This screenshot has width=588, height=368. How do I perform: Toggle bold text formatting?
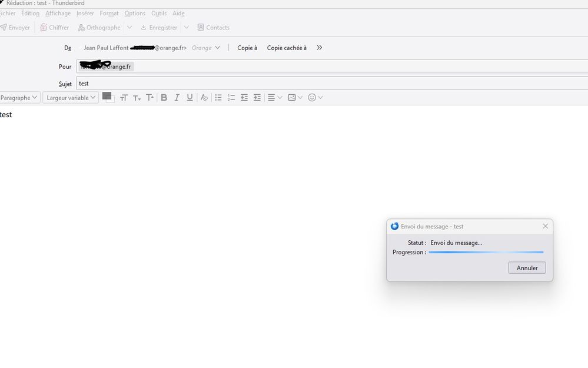(x=164, y=97)
